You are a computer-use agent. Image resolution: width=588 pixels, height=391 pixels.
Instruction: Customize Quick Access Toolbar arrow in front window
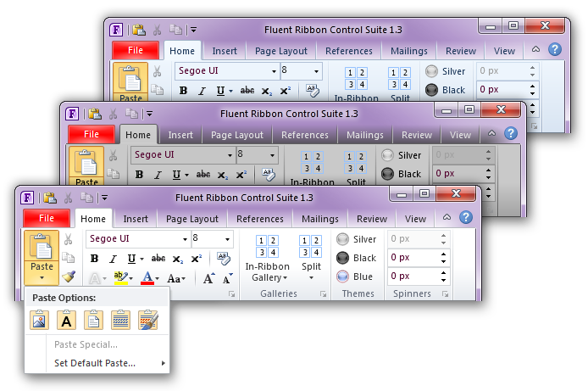coord(104,198)
